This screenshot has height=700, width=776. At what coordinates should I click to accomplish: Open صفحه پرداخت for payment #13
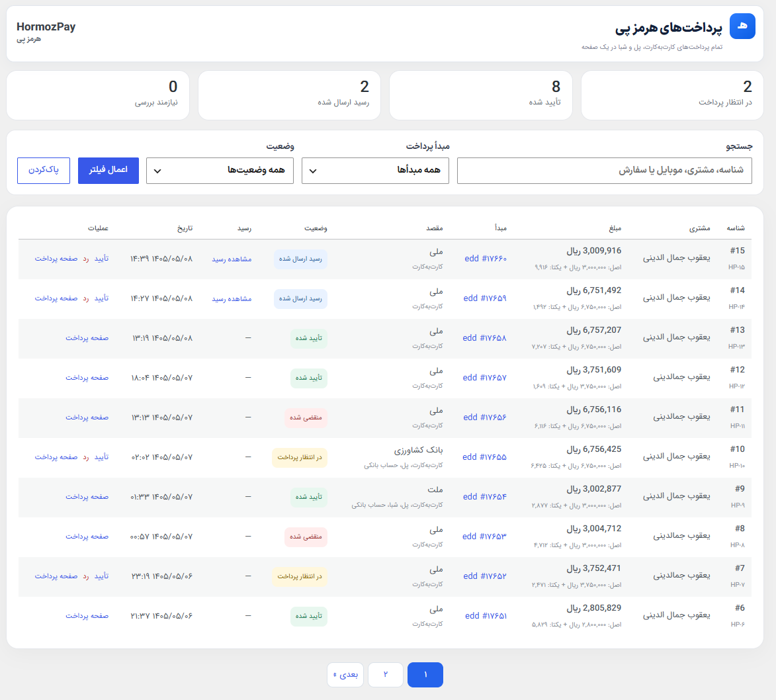click(87, 337)
